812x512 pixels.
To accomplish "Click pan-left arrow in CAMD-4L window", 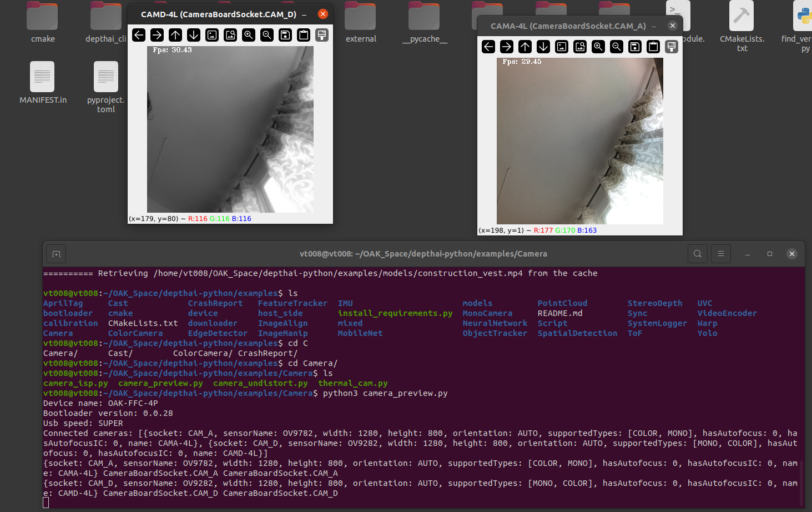I will 139,35.
